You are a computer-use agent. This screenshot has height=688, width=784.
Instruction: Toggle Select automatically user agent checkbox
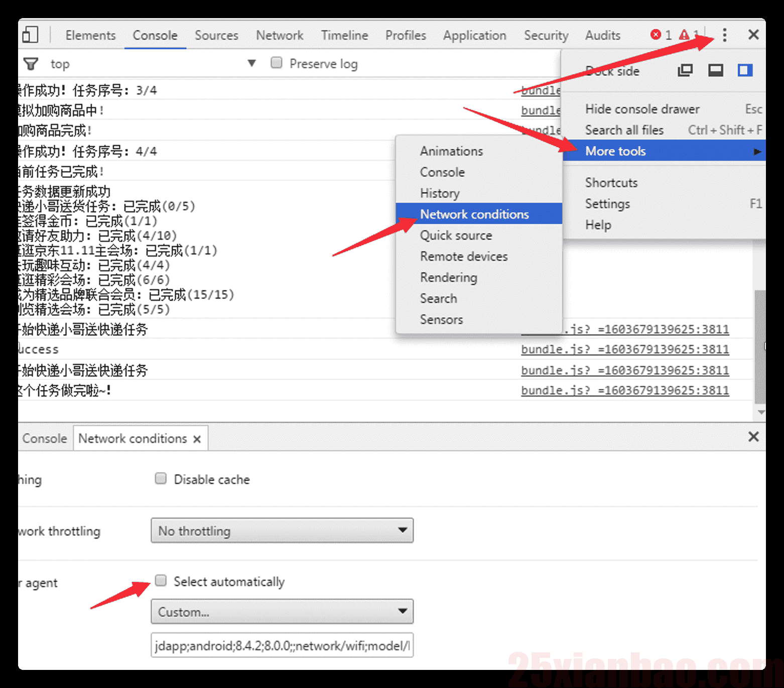(161, 581)
